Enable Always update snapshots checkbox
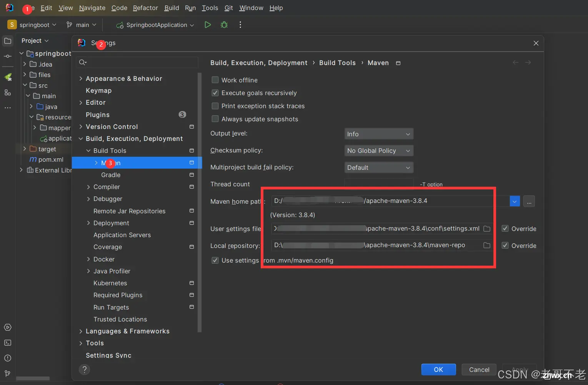The width and height of the screenshot is (588, 385). point(215,119)
